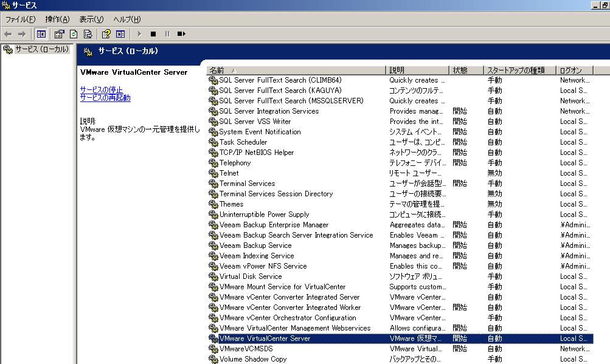Click gear icon beside Telnet
Image resolution: width=610 pixels, height=364 pixels.
point(213,173)
